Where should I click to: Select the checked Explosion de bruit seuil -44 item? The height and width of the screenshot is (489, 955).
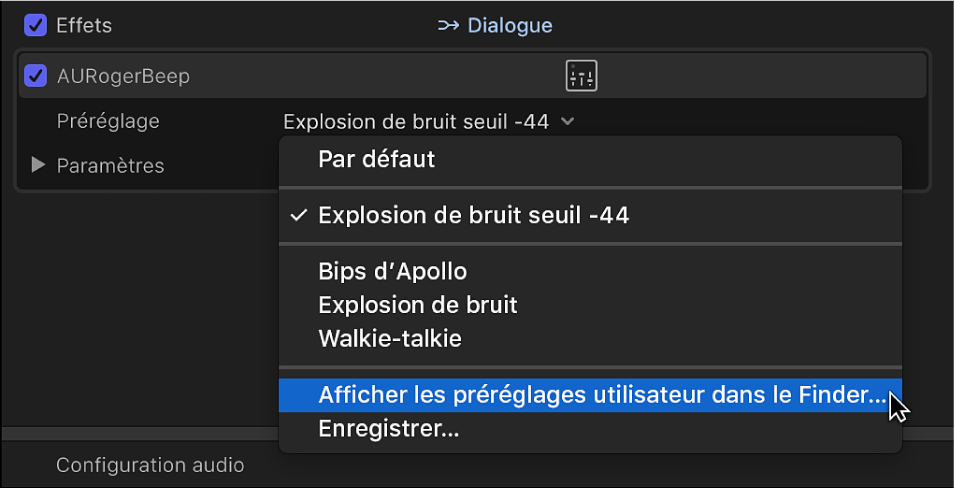click(473, 215)
